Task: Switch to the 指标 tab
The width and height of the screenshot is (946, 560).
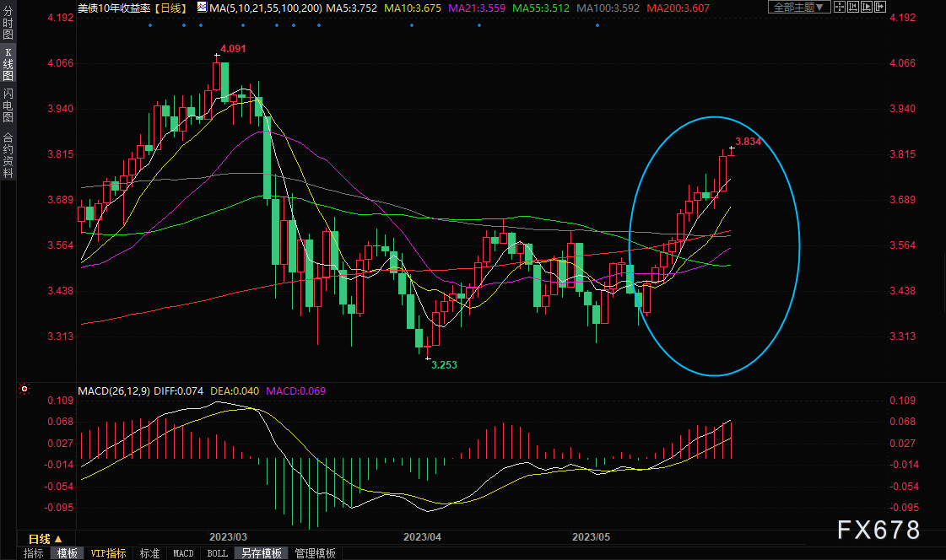Action: (x=34, y=553)
